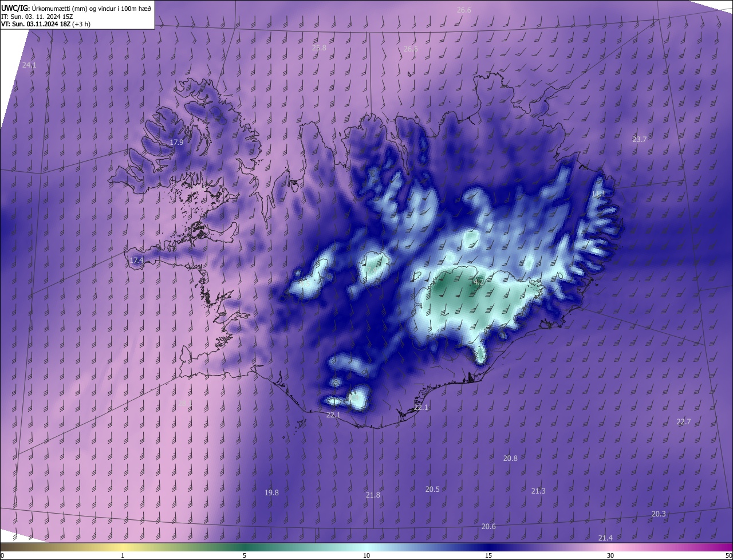Click the title "Úrkomumætti (mm) og vindur í 100m hæð"

coord(91,8)
